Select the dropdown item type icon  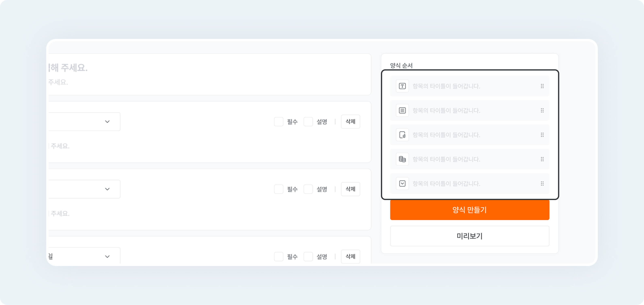[403, 183]
